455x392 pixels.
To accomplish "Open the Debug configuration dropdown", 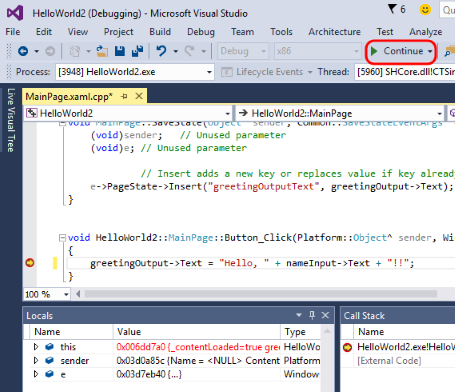I will point(264,51).
